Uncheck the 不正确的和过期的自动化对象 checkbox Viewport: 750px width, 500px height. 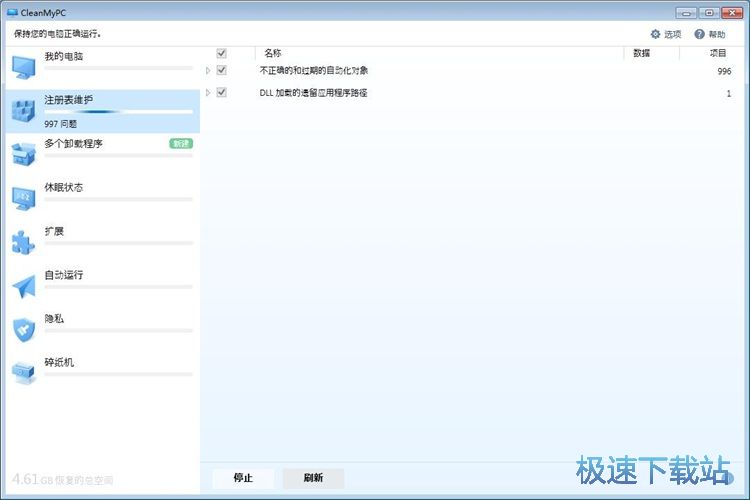221,70
